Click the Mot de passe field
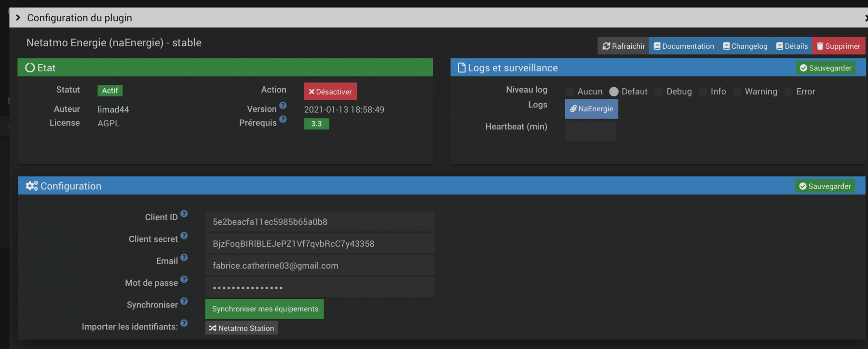Screen dimensions: 868x349 pyautogui.click(x=320, y=287)
